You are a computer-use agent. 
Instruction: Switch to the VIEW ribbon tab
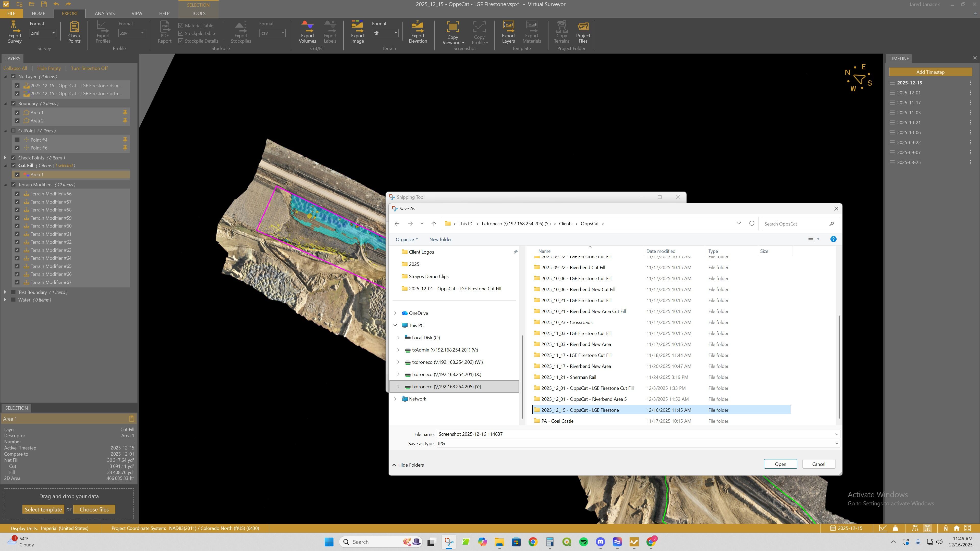pos(137,13)
